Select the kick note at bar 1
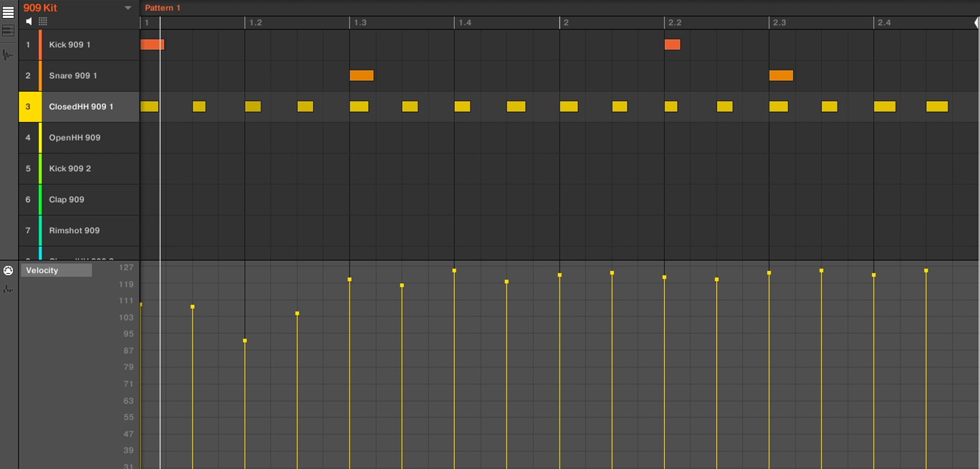Viewport: 980px width, 469px height. click(x=152, y=44)
